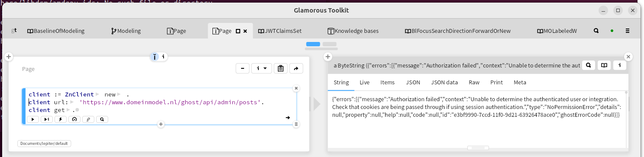
Task: Click the large grey triangle between panes
Action: [317, 105]
